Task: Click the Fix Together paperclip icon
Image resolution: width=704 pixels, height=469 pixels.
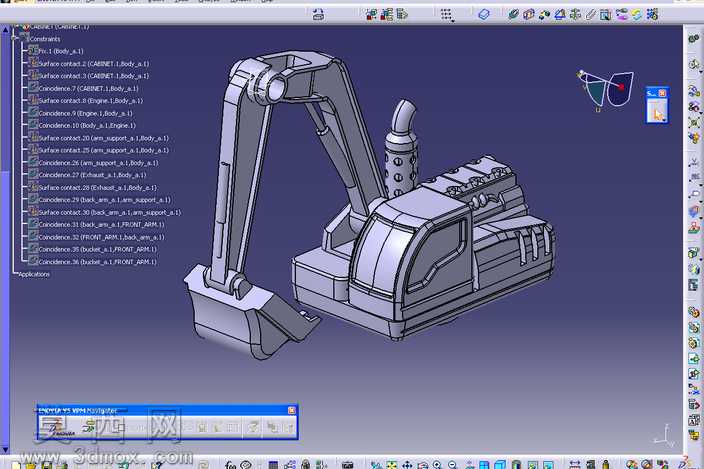Action: pos(590,14)
